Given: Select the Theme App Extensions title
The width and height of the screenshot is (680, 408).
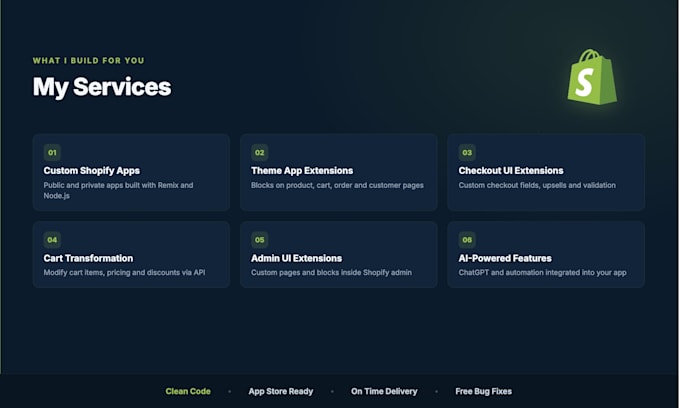Looking at the screenshot, I should point(302,171).
